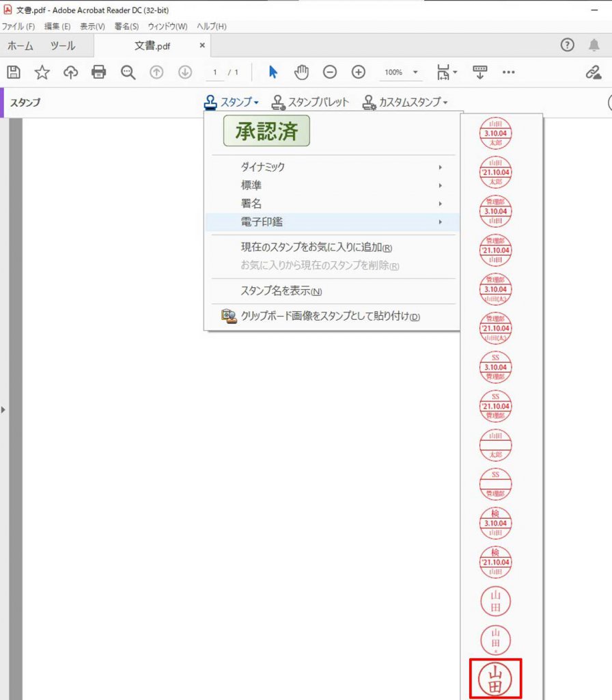
Task: Pick the topmost 山田 3.10.04 太郎 stamp
Action: [x=495, y=133]
